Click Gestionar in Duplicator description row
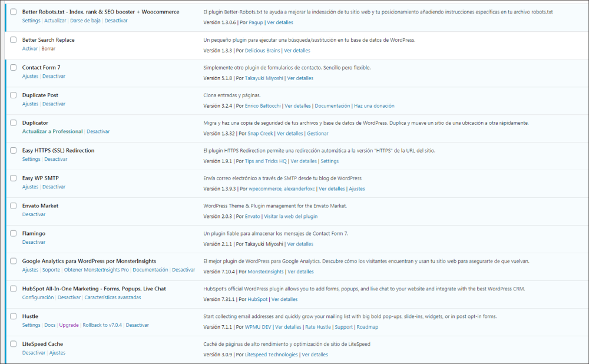 pos(317,133)
